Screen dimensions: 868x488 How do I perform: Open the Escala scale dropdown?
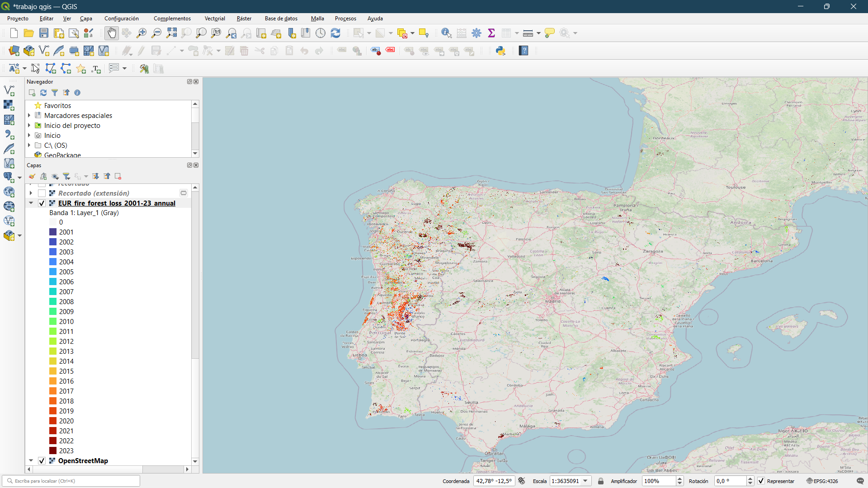point(585,481)
